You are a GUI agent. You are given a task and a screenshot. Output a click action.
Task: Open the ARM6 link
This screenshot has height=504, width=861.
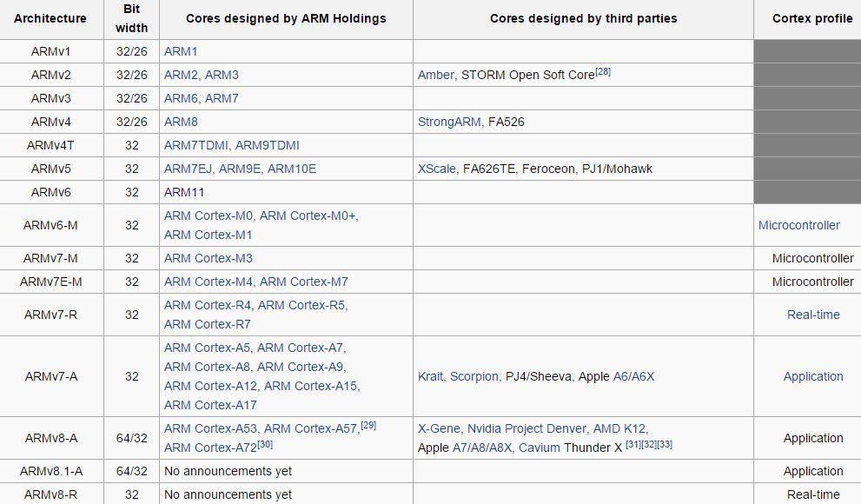(x=182, y=99)
